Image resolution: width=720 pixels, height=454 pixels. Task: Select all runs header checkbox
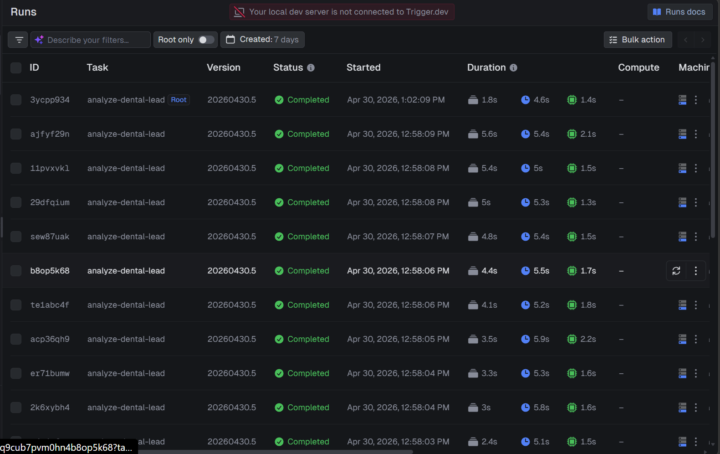pyautogui.click(x=16, y=68)
